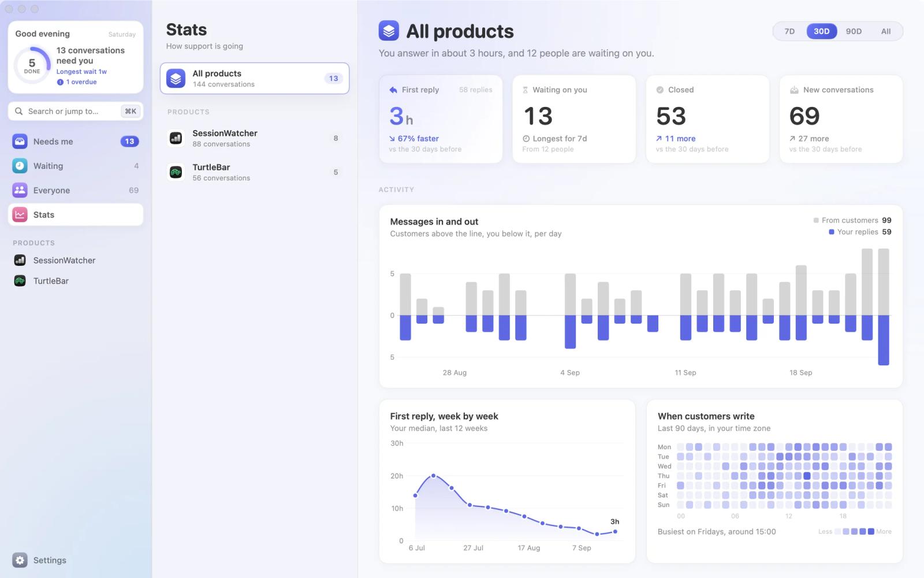Select the Everyone people icon
The image size is (924, 578).
pyautogui.click(x=20, y=190)
